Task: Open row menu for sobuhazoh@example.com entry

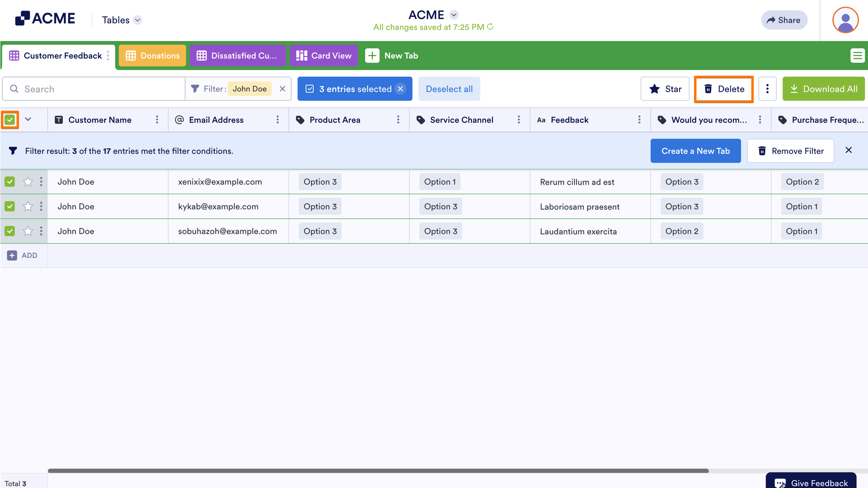Action: click(x=41, y=231)
